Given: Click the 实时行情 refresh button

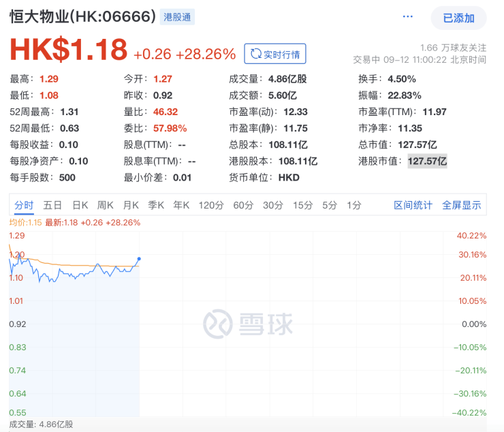Looking at the screenshot, I should click(x=275, y=54).
